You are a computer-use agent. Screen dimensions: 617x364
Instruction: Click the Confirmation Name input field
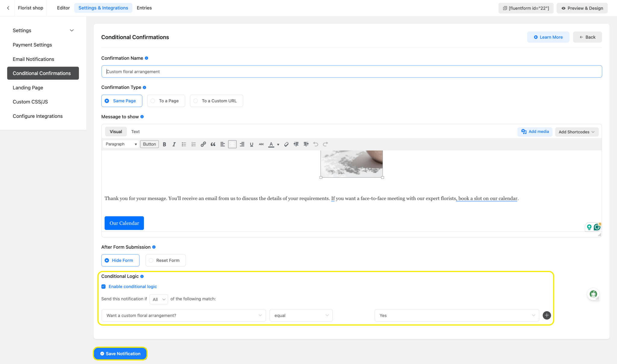pyautogui.click(x=351, y=72)
